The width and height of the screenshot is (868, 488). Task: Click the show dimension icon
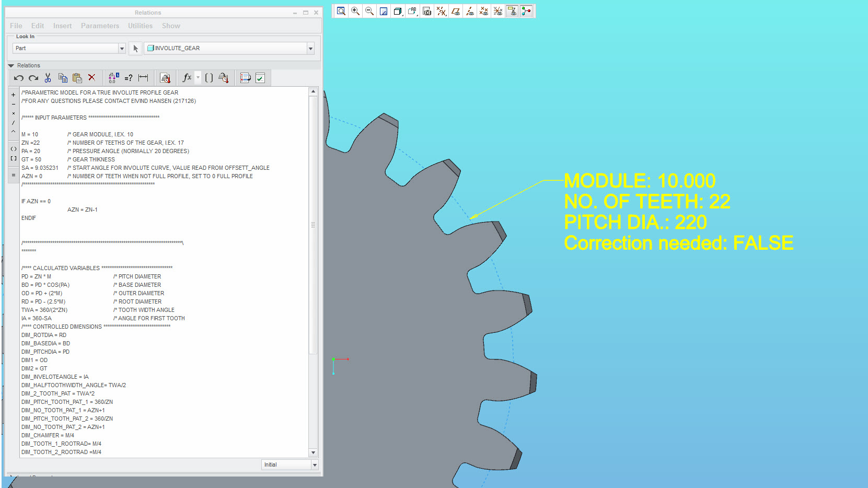(143, 78)
